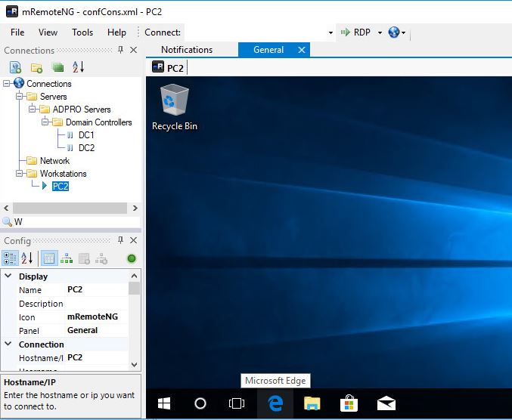Viewport: 512px width, 420px height.
Task: Open the Quick Connect history dropdown
Action: point(330,32)
